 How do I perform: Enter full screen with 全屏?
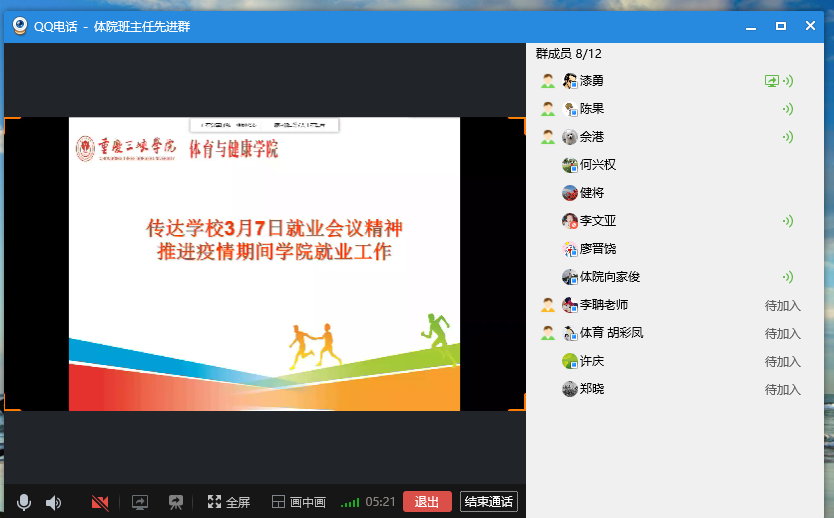click(228, 502)
